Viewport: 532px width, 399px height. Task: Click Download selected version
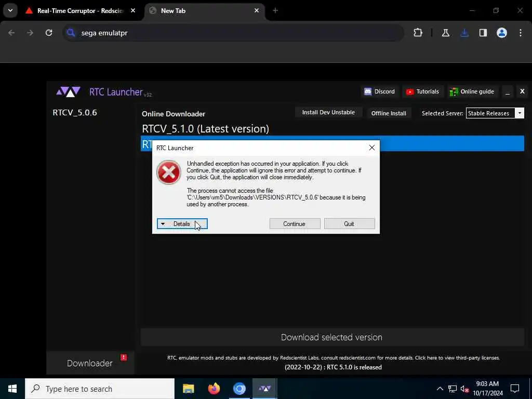pyautogui.click(x=332, y=337)
